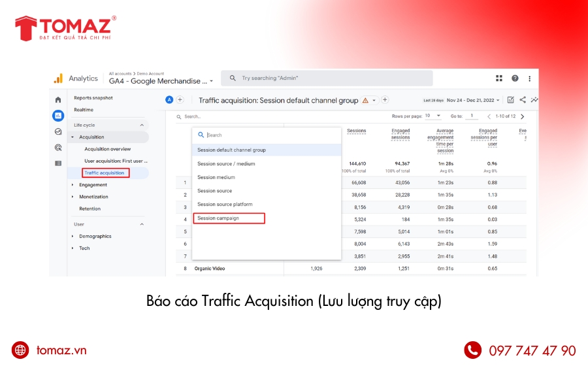Click the tomaz.vn website link

pyautogui.click(x=61, y=350)
